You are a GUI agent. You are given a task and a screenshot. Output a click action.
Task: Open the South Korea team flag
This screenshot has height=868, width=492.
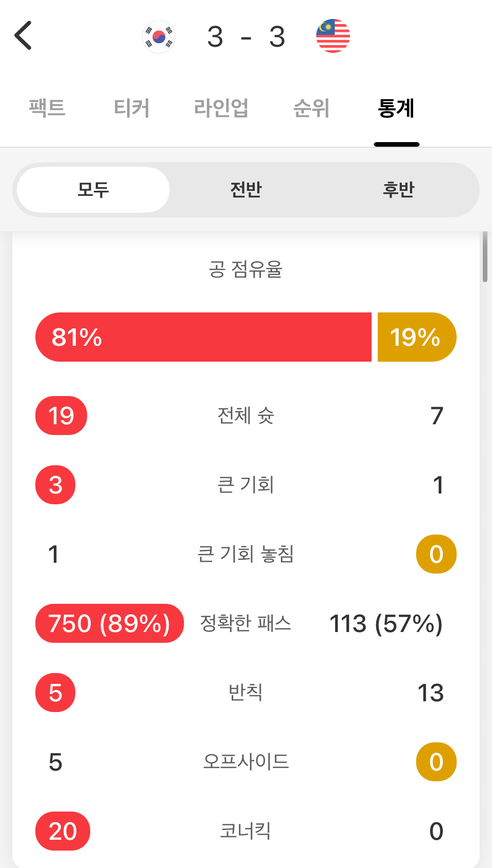point(159,36)
